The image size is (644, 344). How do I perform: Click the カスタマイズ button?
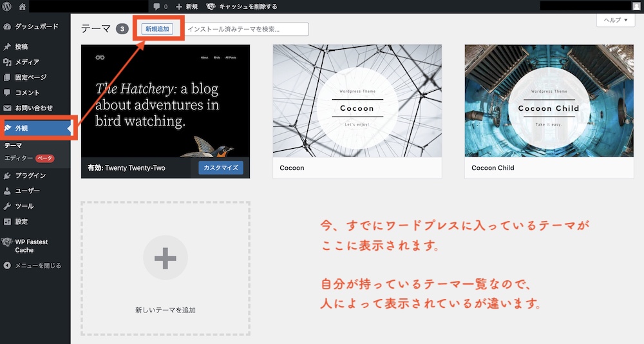(x=221, y=167)
